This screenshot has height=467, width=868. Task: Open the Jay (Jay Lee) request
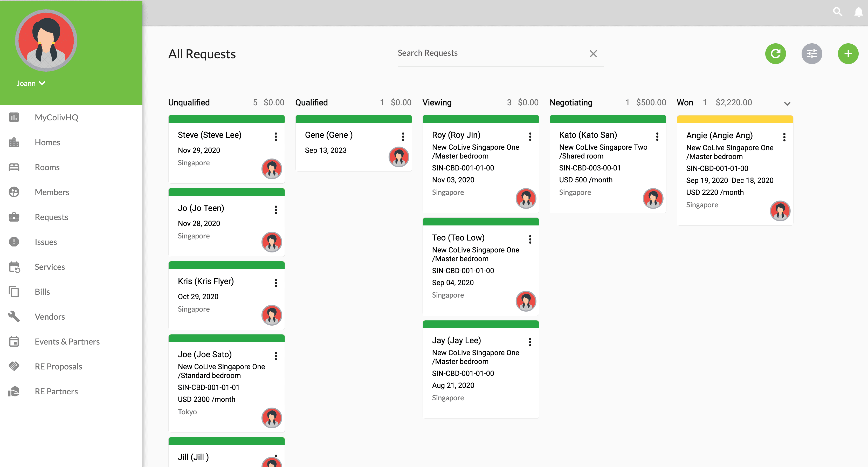(456, 340)
